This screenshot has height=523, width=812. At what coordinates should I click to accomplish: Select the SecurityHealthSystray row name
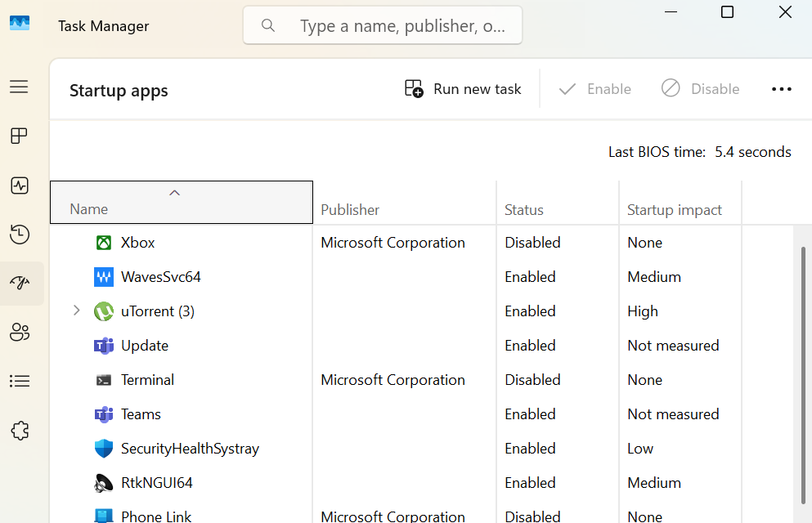(x=190, y=449)
